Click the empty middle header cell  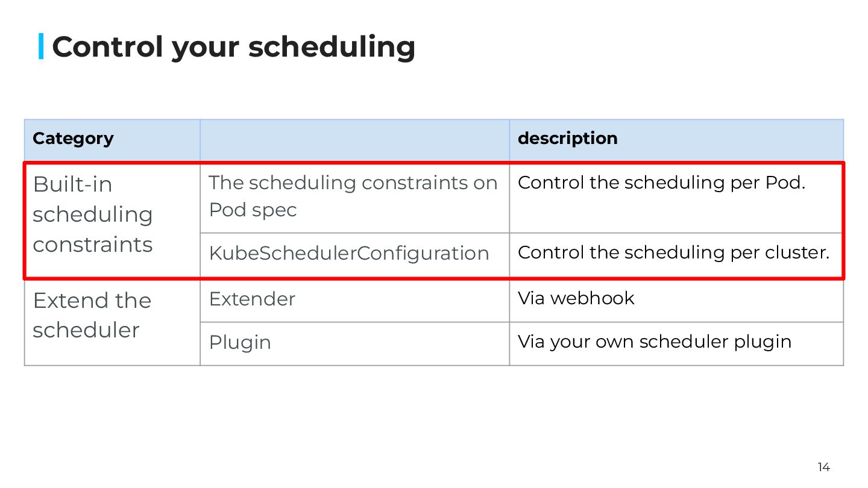coord(354,140)
